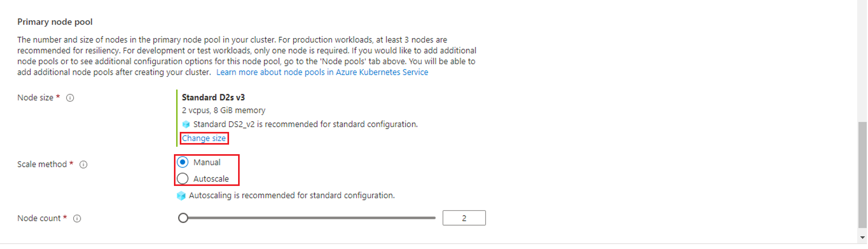Image resolution: width=868 pixels, height=249 pixels.
Task: Choose the Autoscale radio option
Action: (183, 179)
